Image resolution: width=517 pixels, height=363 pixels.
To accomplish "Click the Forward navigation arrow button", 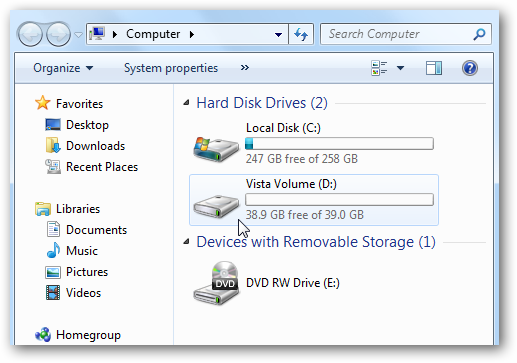I will 58,34.
